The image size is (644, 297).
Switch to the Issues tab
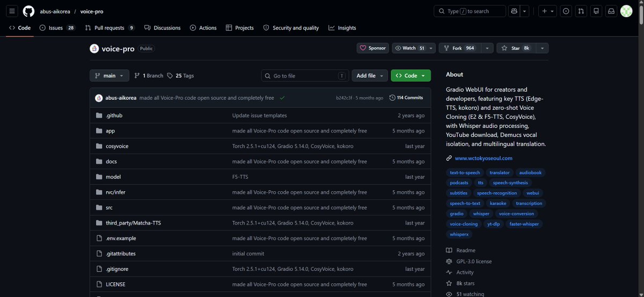[x=57, y=28]
